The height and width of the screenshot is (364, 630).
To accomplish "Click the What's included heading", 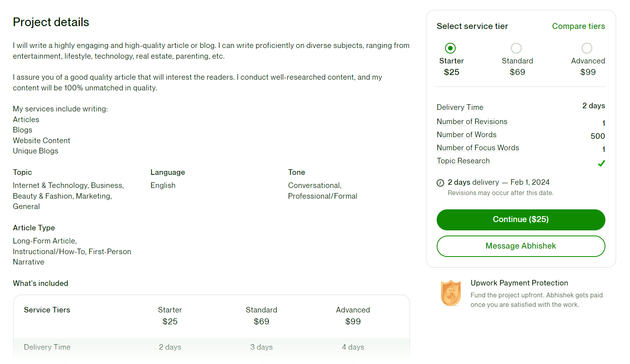I will pos(40,284).
